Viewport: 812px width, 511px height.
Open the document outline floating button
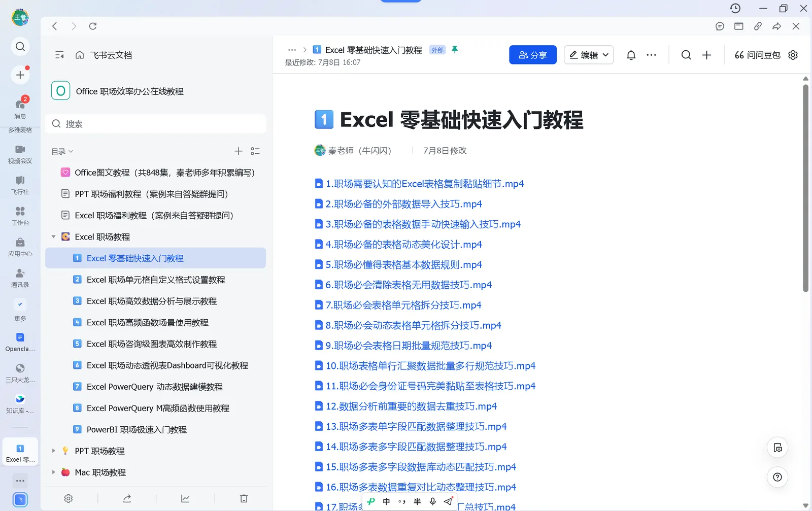[777, 448]
